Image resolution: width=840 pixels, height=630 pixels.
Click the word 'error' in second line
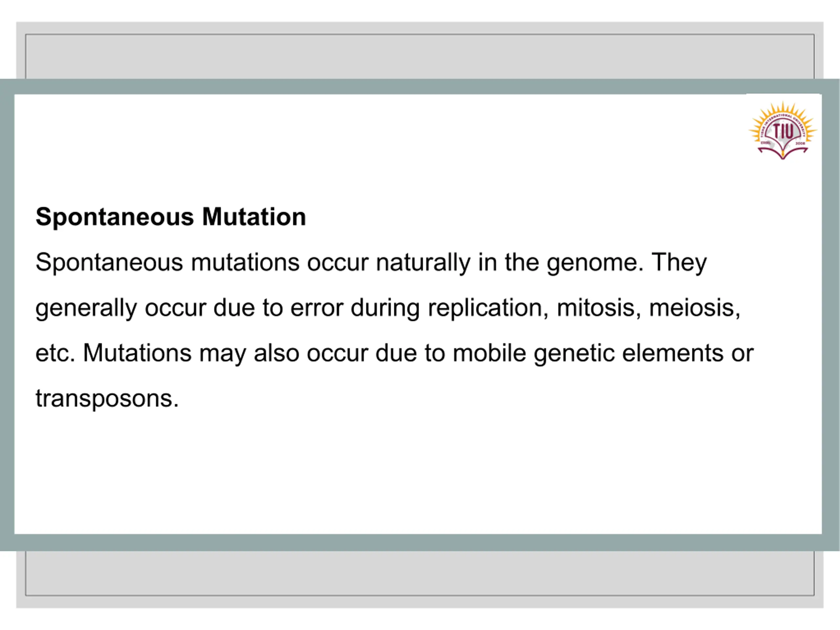tap(317, 308)
